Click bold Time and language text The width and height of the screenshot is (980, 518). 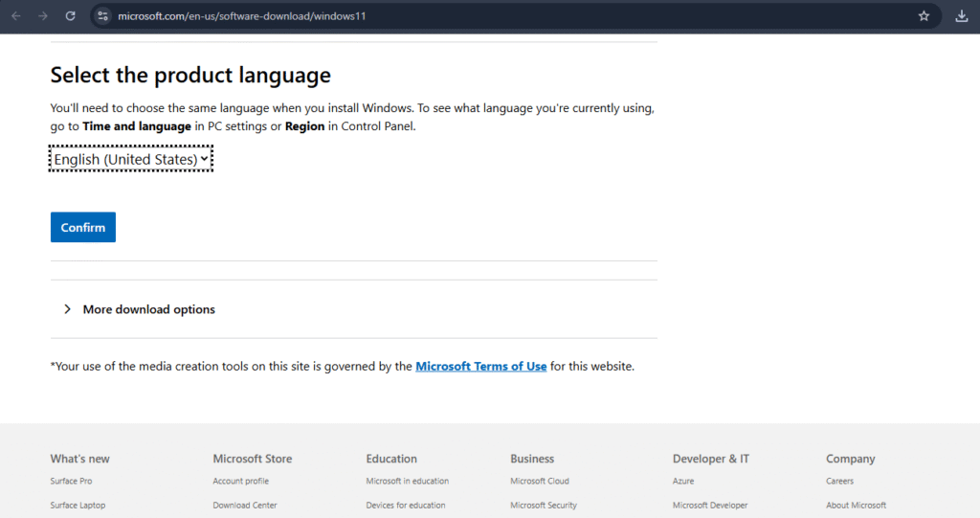[x=137, y=126]
